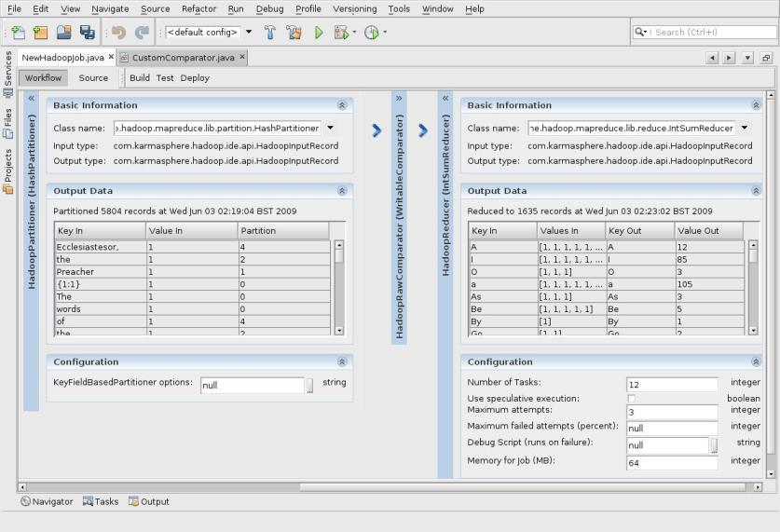Collapse IntSumReducer Configuration section
This screenshot has width=780, height=532.
[756, 361]
